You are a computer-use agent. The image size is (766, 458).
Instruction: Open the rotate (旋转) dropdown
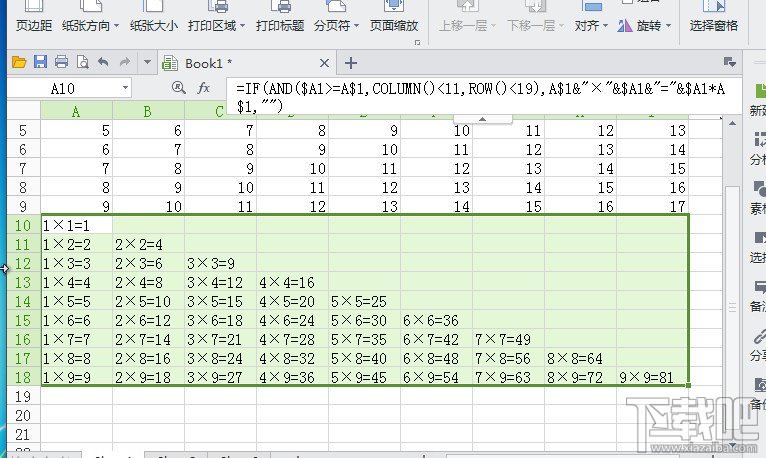pos(644,25)
